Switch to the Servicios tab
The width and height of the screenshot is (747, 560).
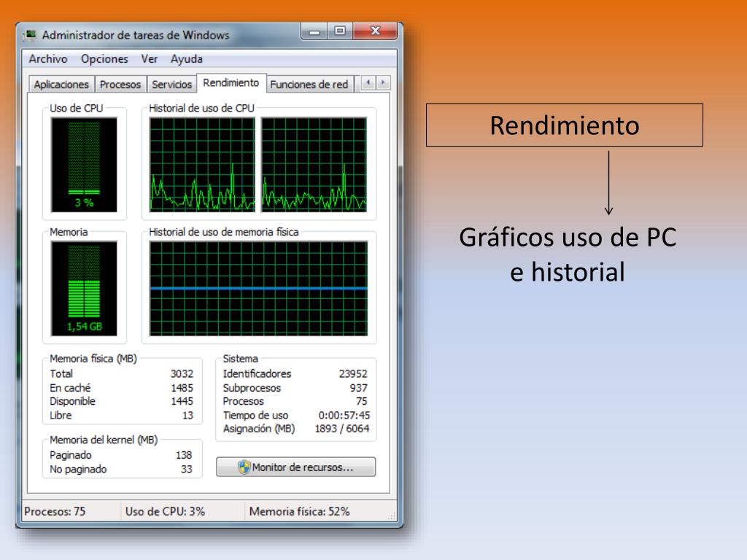coord(171,85)
